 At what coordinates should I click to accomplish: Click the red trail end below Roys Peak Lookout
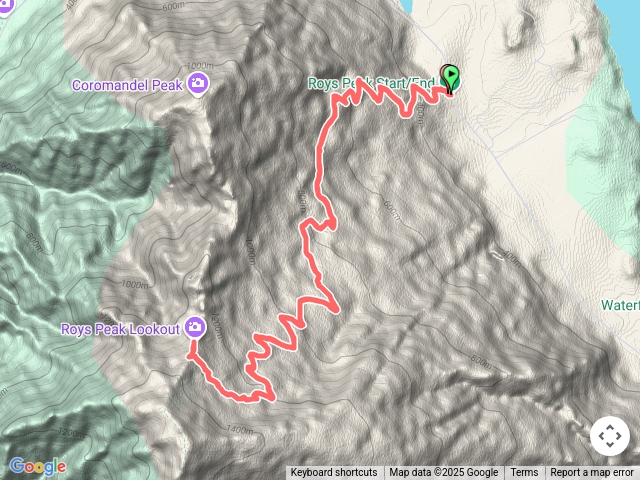(192, 354)
